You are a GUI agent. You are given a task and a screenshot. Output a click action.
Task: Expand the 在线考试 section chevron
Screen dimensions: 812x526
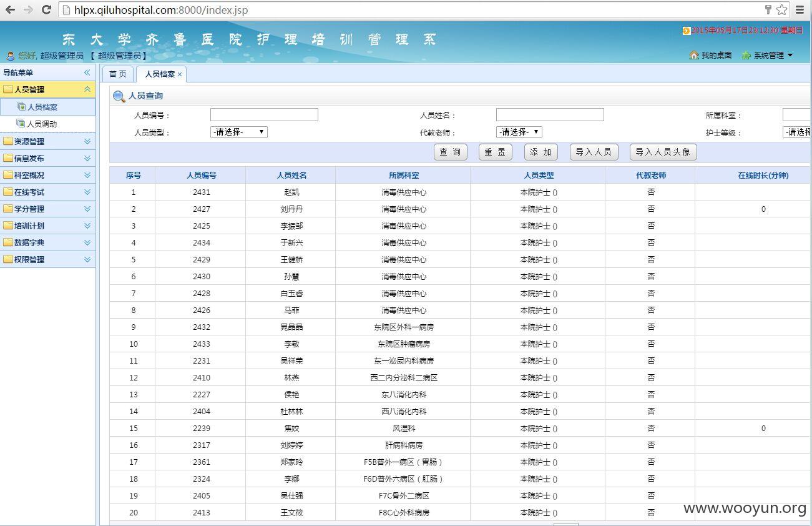point(87,192)
